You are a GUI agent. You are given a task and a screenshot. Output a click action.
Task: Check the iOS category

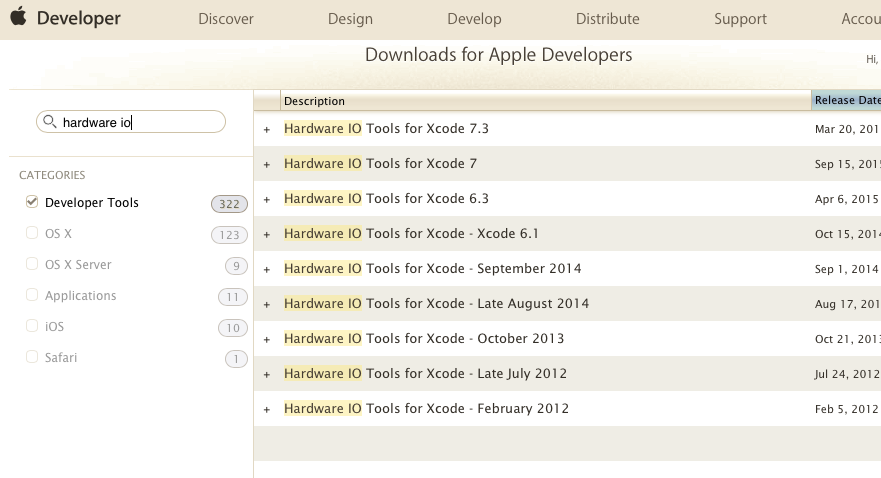[32, 325]
